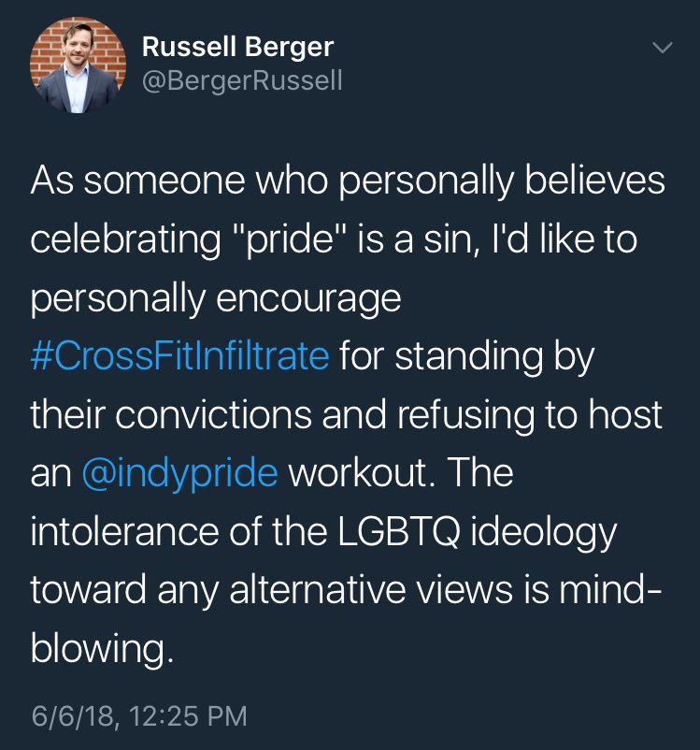The height and width of the screenshot is (750, 700).
Task: Open the #CrossFitInfiltrate hashtag
Action: pos(179,356)
